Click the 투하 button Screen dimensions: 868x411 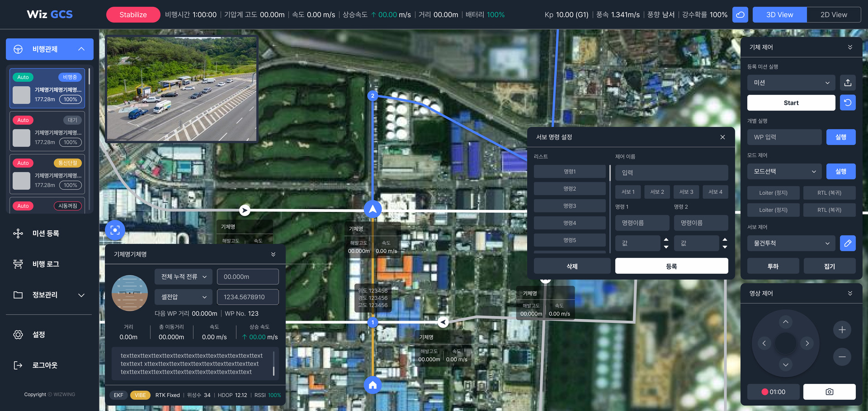click(x=773, y=266)
